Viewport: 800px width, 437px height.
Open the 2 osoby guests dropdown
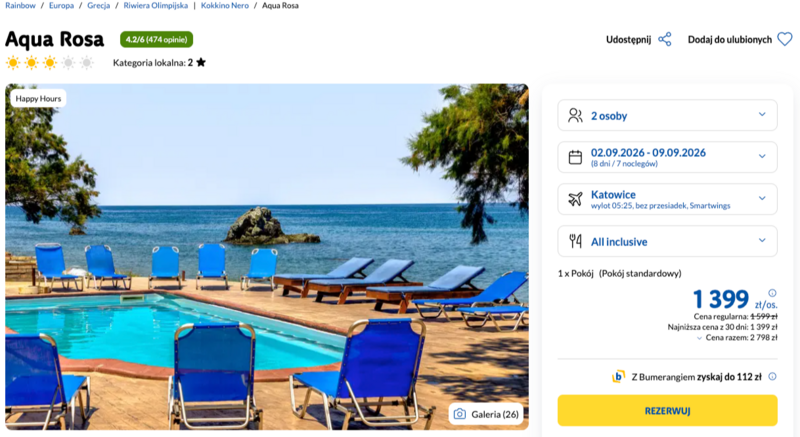coord(667,115)
